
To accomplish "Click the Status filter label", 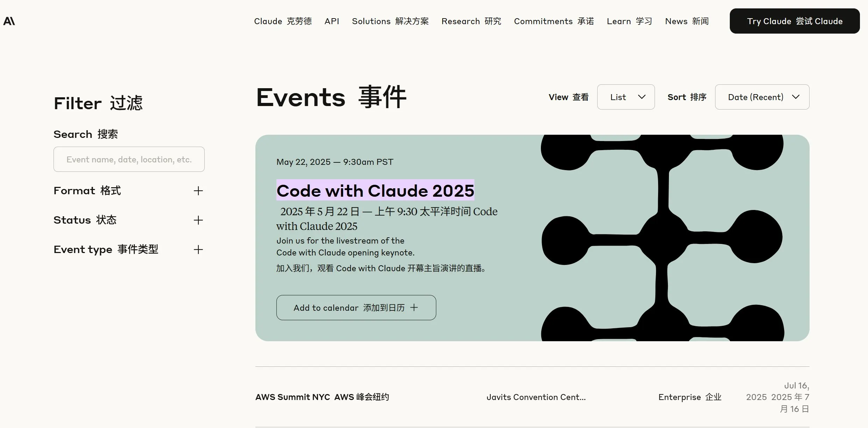I will click(x=85, y=220).
